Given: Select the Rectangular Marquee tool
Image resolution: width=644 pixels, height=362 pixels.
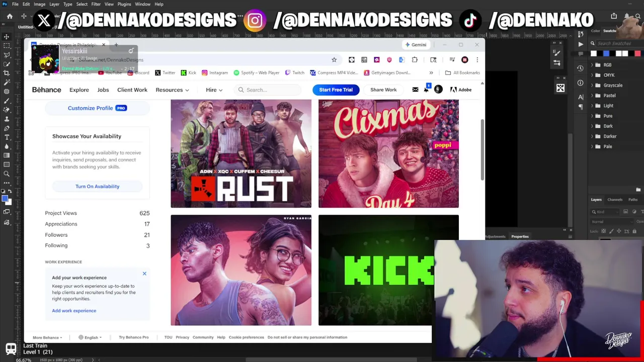Looking at the screenshot, I should [7, 46].
